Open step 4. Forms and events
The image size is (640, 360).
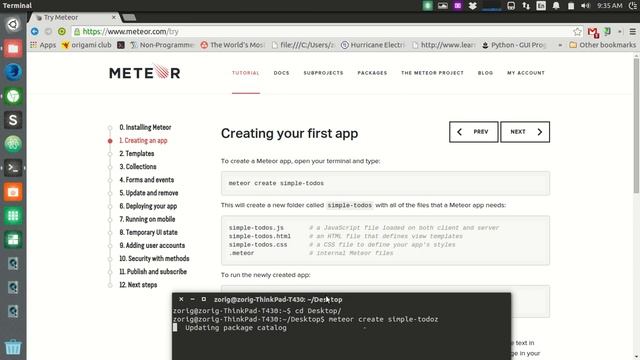click(x=147, y=180)
